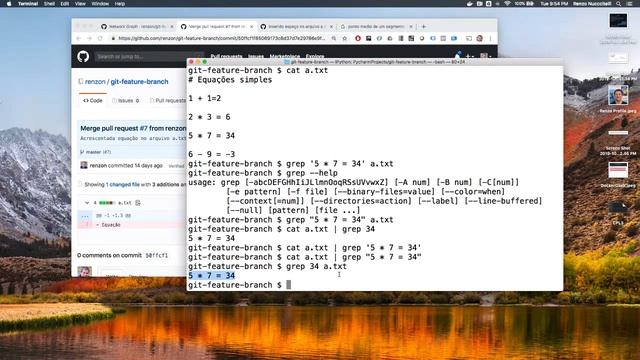Open Explore in GitHub header
The image size is (640, 360).
pos(315,56)
